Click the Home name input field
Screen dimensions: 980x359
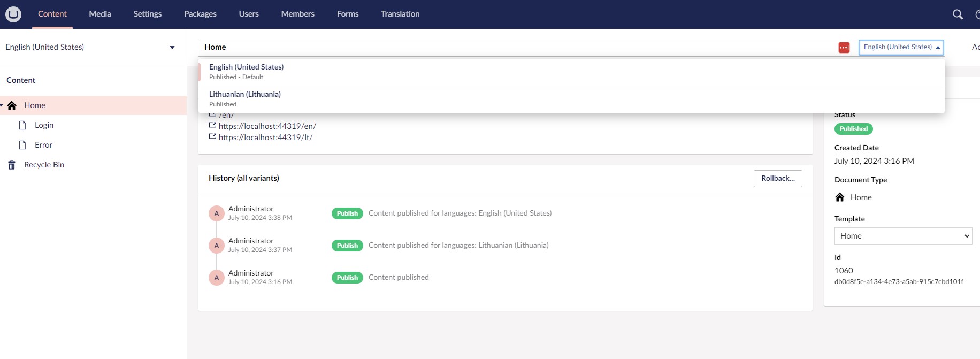click(x=514, y=48)
